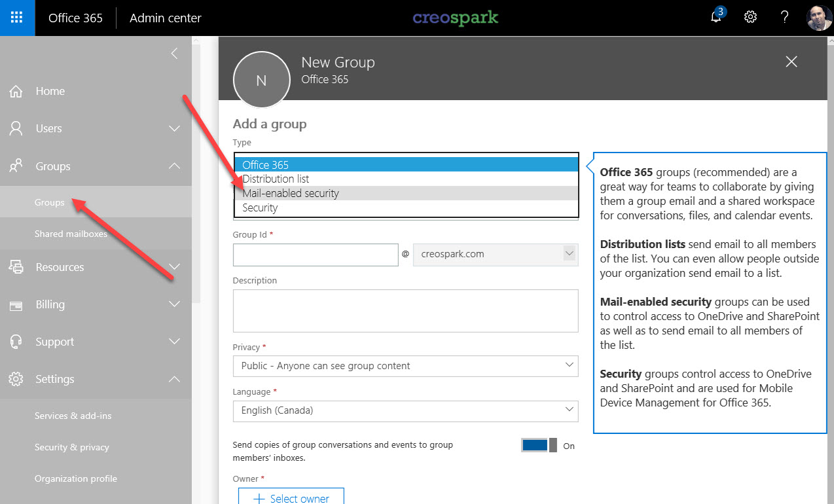The image size is (834, 504).
Task: Click the Settings gear icon in sidebar
Action: tap(16, 379)
